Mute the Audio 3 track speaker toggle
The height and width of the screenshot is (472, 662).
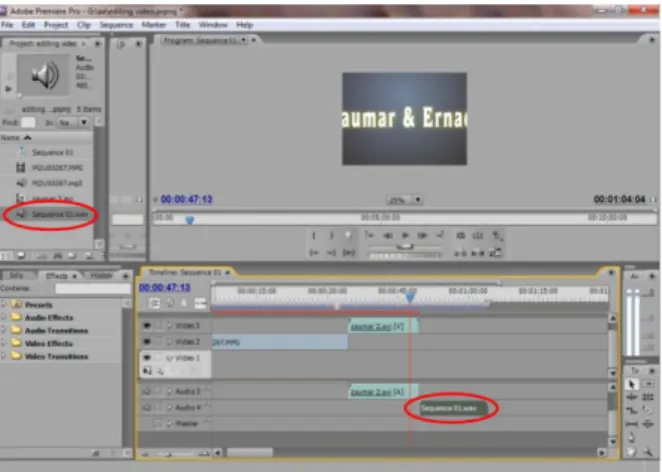147,391
